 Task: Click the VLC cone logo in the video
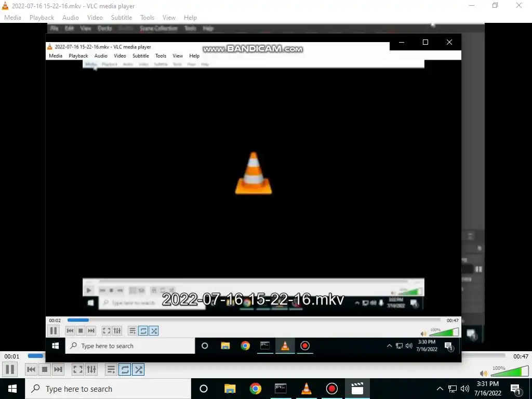tap(254, 173)
